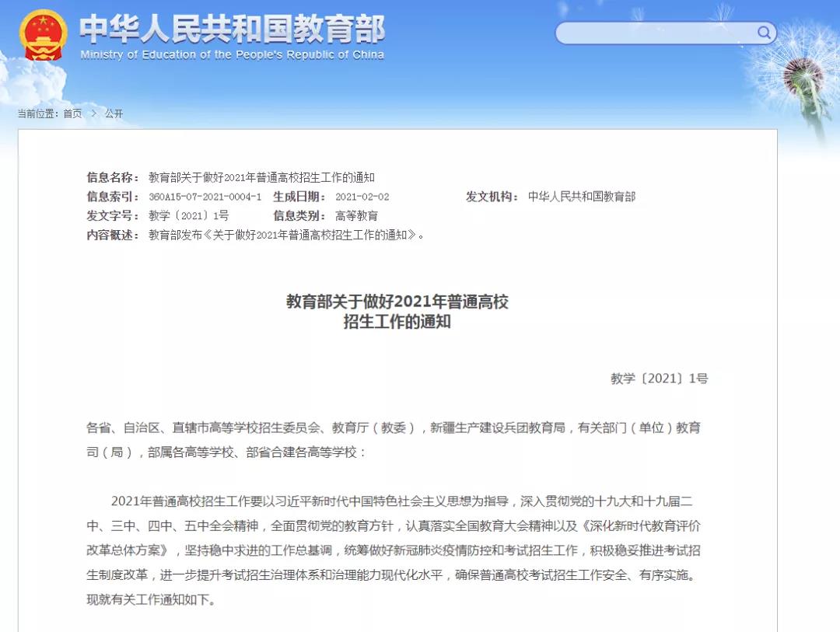Screen dimensions: 840x632
Task: Click the right-aligned 教学〔2021〕1号 line
Action: pyautogui.click(x=660, y=379)
